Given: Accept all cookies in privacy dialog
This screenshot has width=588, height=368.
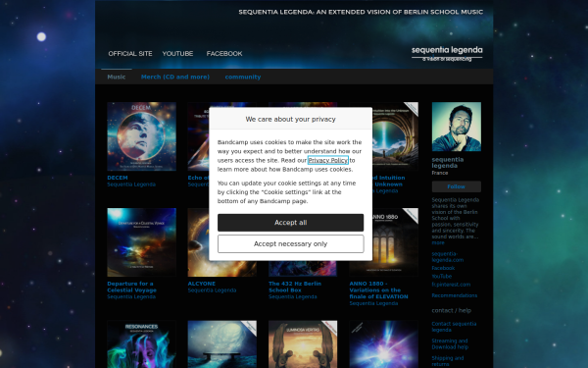Looking at the screenshot, I should (x=291, y=223).
